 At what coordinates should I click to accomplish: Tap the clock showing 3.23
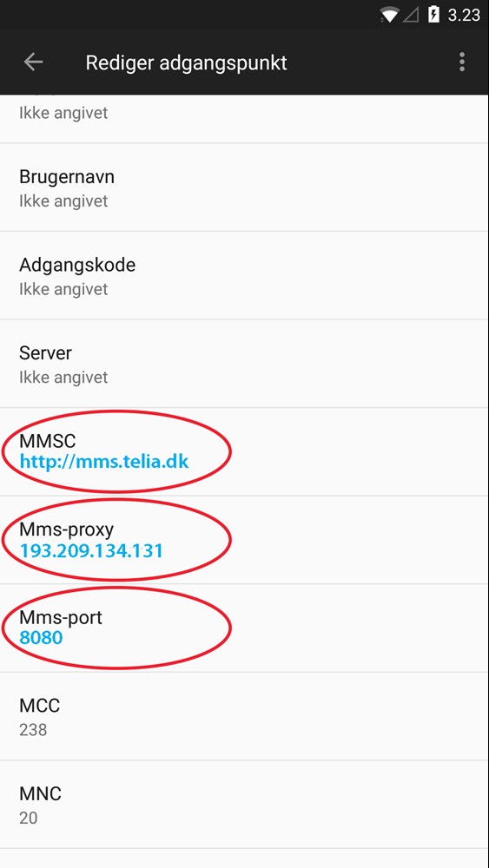[x=464, y=15]
